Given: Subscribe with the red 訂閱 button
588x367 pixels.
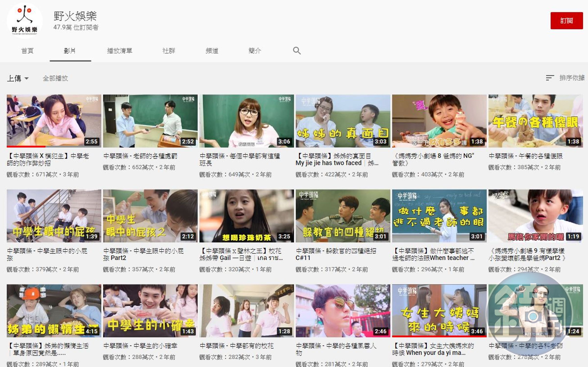Looking at the screenshot, I should pyautogui.click(x=566, y=21).
